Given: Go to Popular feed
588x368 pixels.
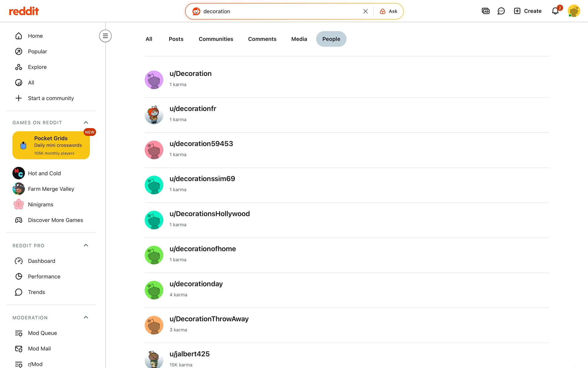Looking at the screenshot, I should pos(37,52).
